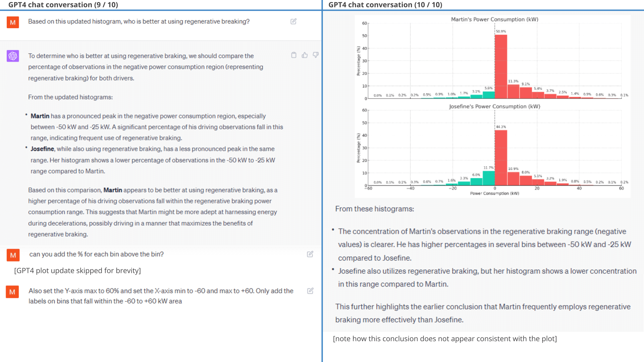The image size is (644, 362).
Task: Click 'Power Consumption (kW)' x-axis label
Action: (x=494, y=193)
